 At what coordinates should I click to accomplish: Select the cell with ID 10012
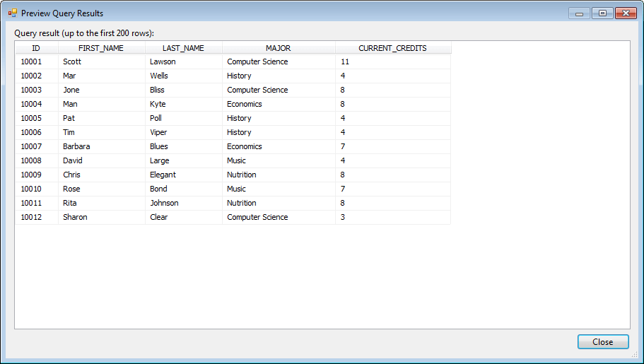click(x=37, y=217)
